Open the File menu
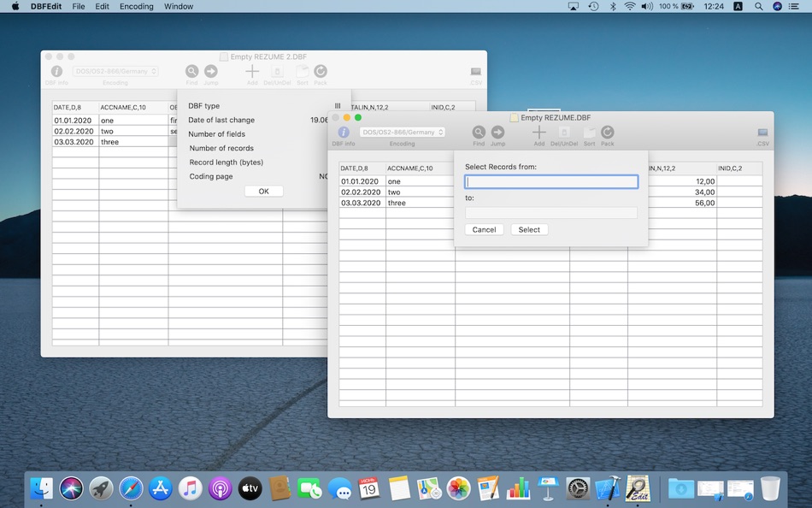 pos(78,6)
